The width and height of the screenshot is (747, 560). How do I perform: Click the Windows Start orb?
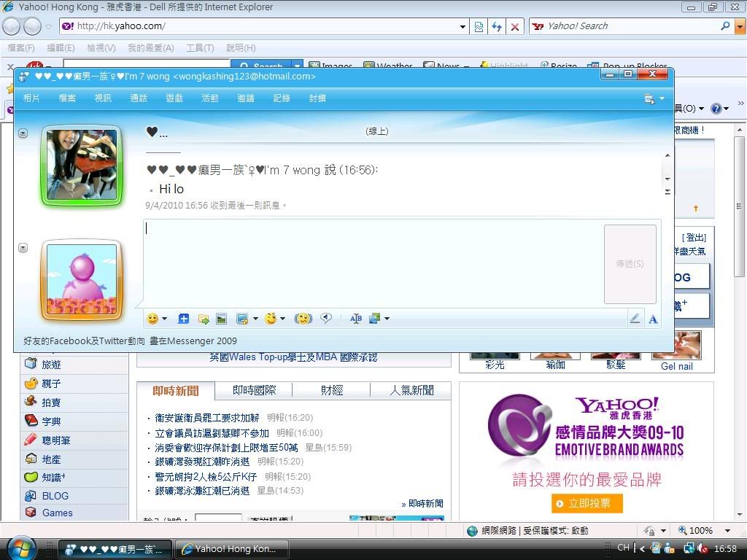(x=20, y=548)
